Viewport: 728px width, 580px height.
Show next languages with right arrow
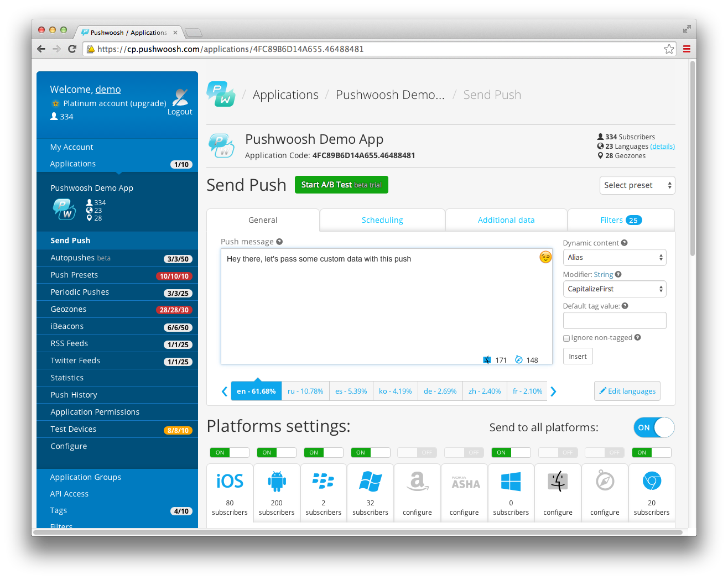tap(553, 391)
